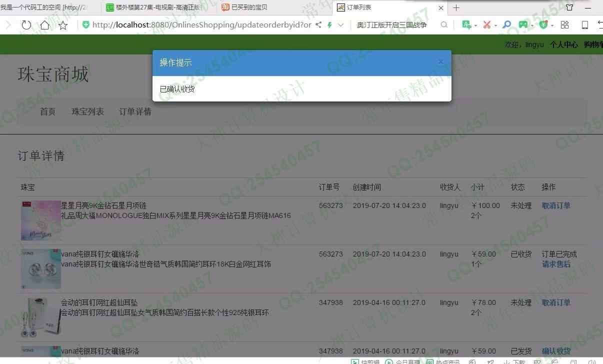This screenshot has width=603, height=364.
Task: Select the 订单列表 tab
Action: coord(390,7)
